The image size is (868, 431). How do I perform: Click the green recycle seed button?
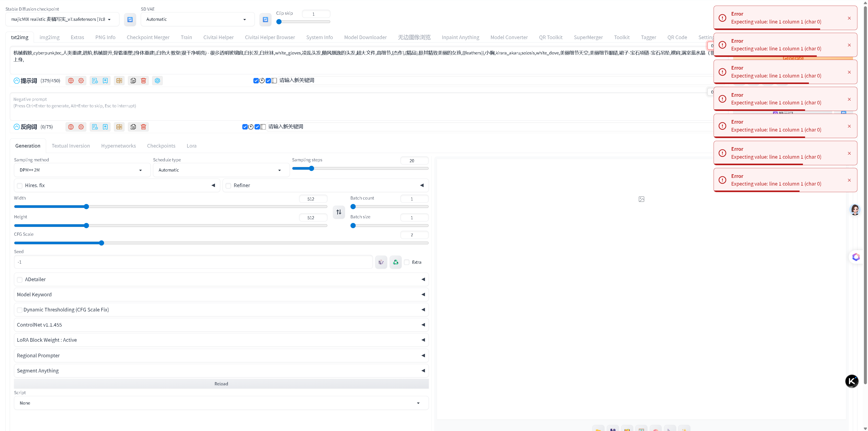[x=396, y=262]
